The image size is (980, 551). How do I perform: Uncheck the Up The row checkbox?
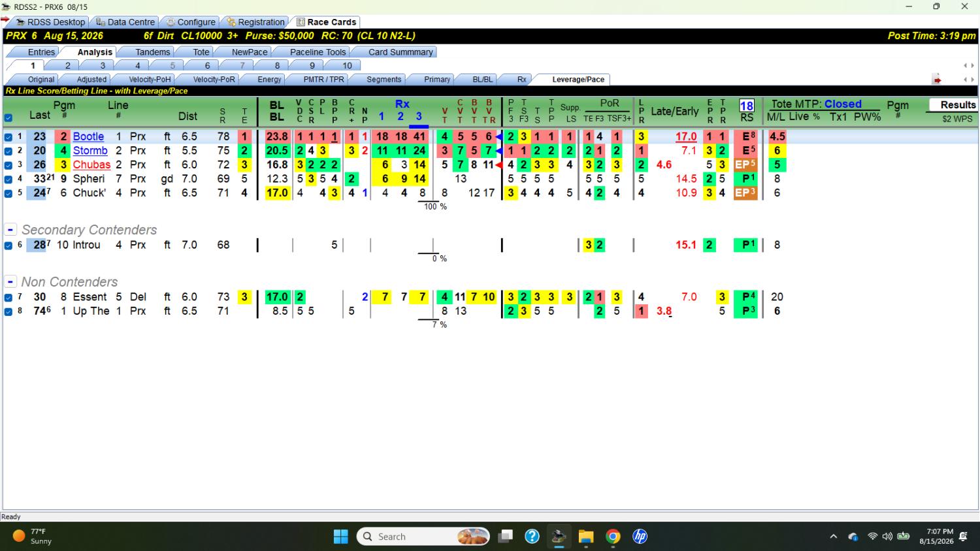click(8, 311)
